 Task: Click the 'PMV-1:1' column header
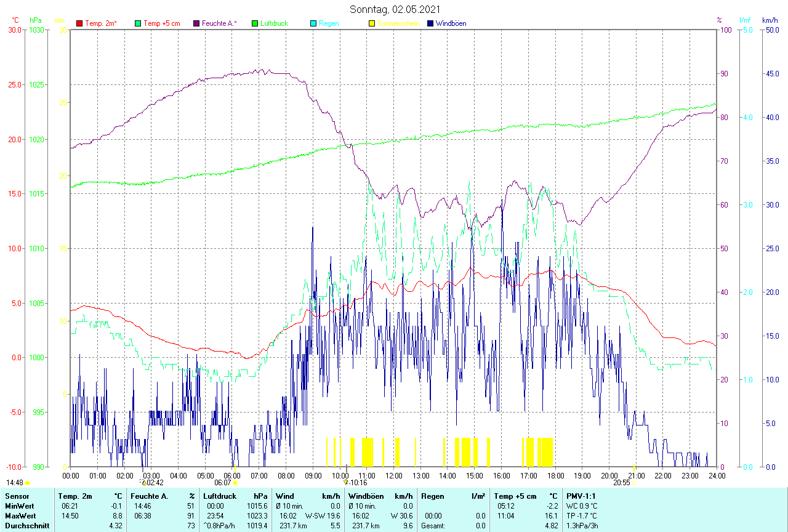581,496
